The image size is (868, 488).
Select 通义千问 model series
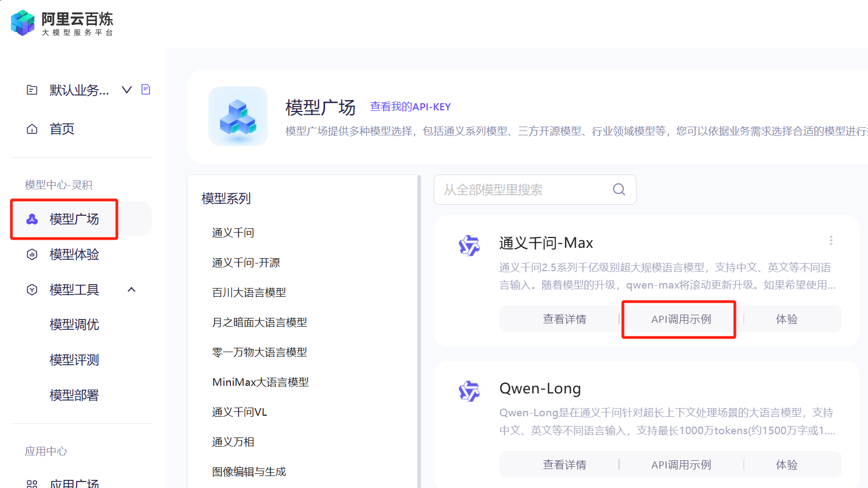click(233, 233)
